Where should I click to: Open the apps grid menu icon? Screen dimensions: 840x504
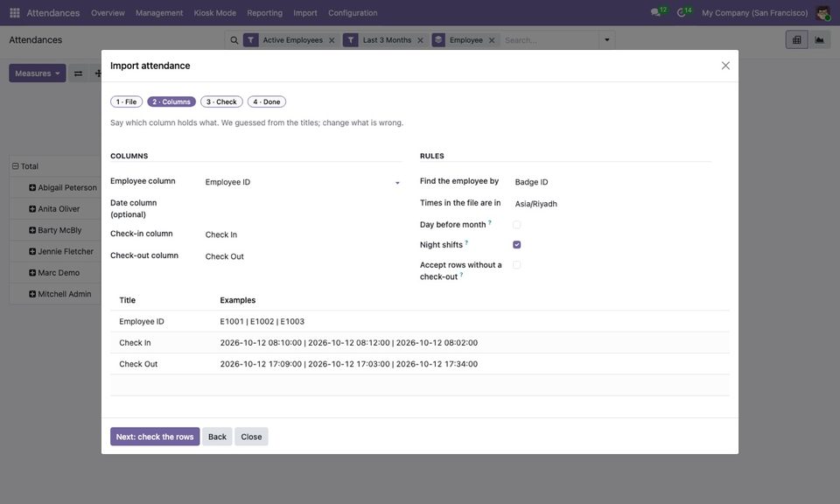click(15, 13)
